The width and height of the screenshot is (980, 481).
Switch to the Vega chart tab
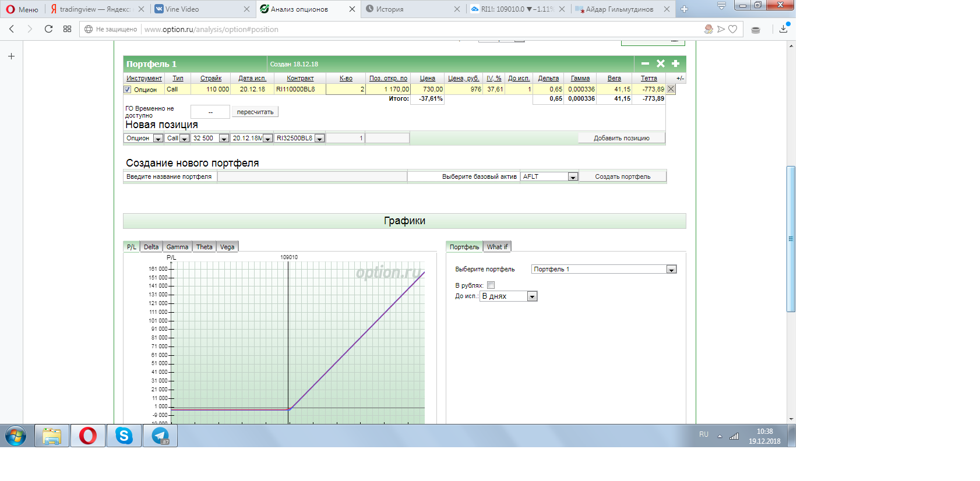(227, 247)
